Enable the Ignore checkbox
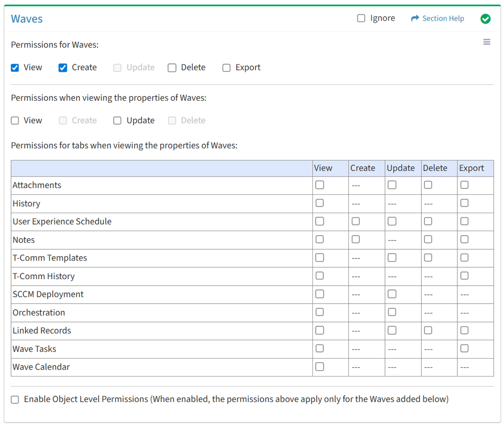The width and height of the screenshot is (504, 425). 361,18
